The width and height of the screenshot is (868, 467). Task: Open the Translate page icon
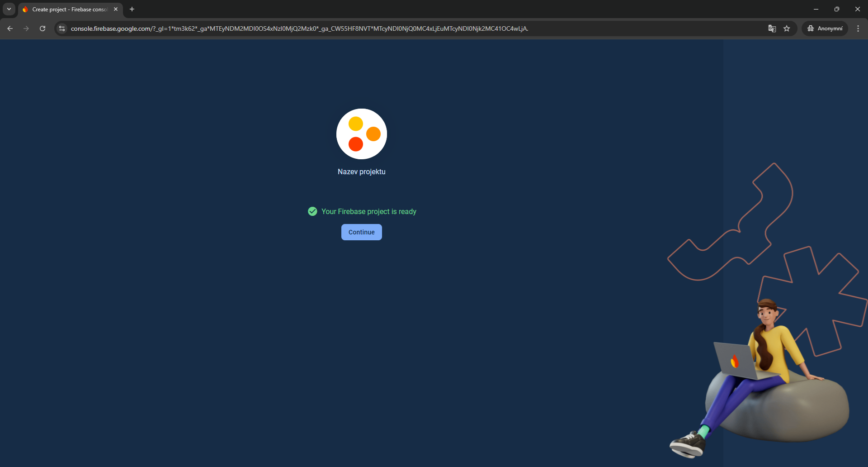tap(772, 29)
